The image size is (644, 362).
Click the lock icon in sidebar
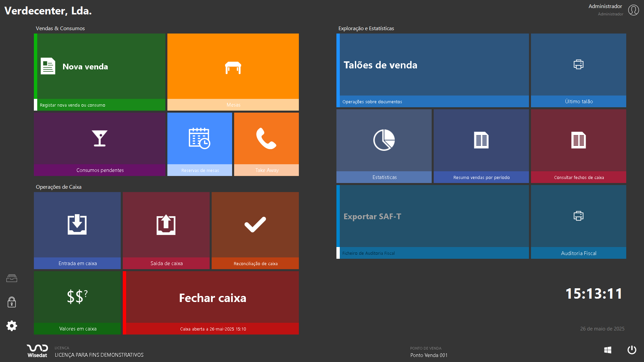(12, 302)
